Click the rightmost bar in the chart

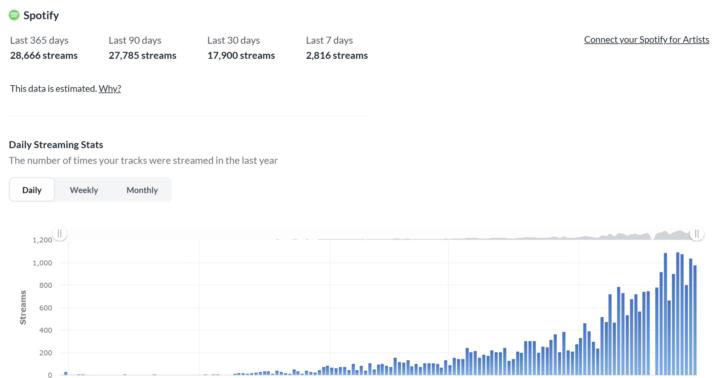pos(695,320)
